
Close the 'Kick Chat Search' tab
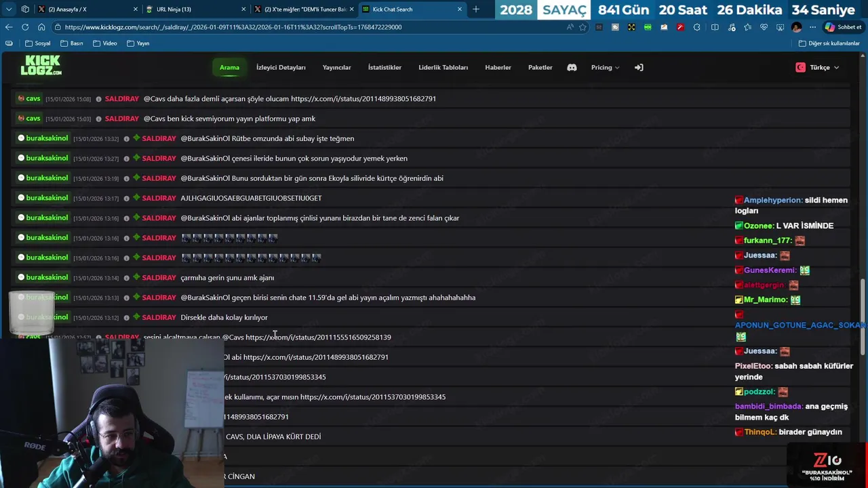click(460, 9)
